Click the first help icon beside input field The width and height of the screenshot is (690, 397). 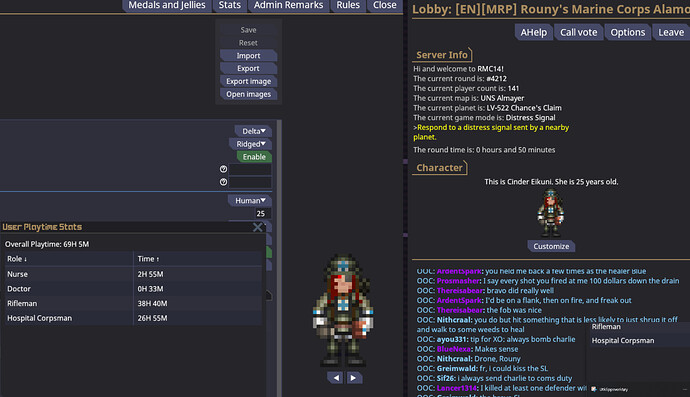pyautogui.click(x=223, y=169)
